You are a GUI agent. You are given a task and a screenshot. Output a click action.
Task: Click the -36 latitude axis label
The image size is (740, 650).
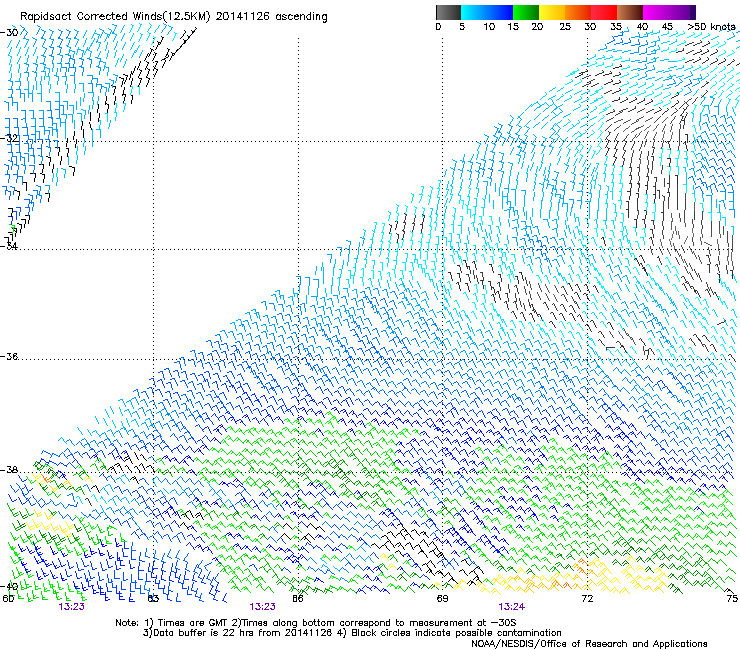tap(9, 356)
